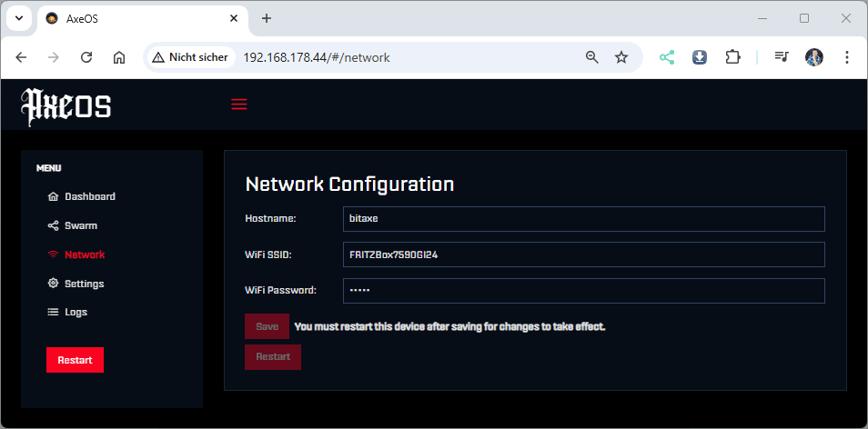Open the browser extensions puzzle icon
This screenshot has width=868, height=429.
click(732, 57)
